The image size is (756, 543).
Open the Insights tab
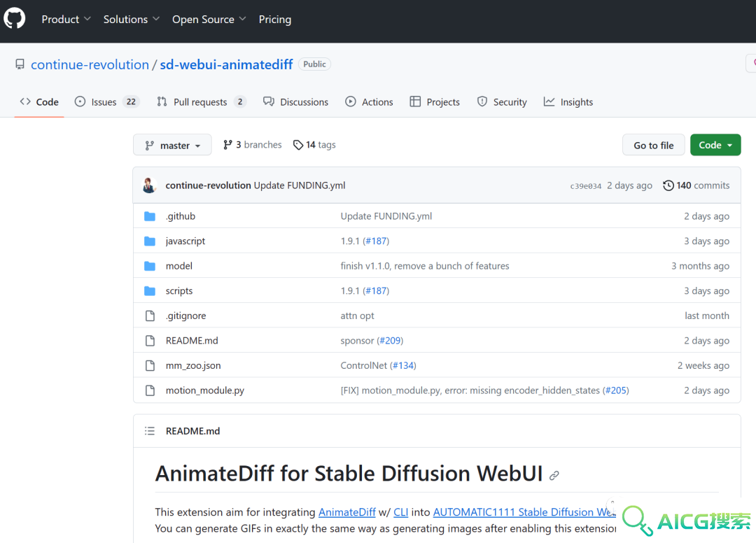pyautogui.click(x=568, y=102)
